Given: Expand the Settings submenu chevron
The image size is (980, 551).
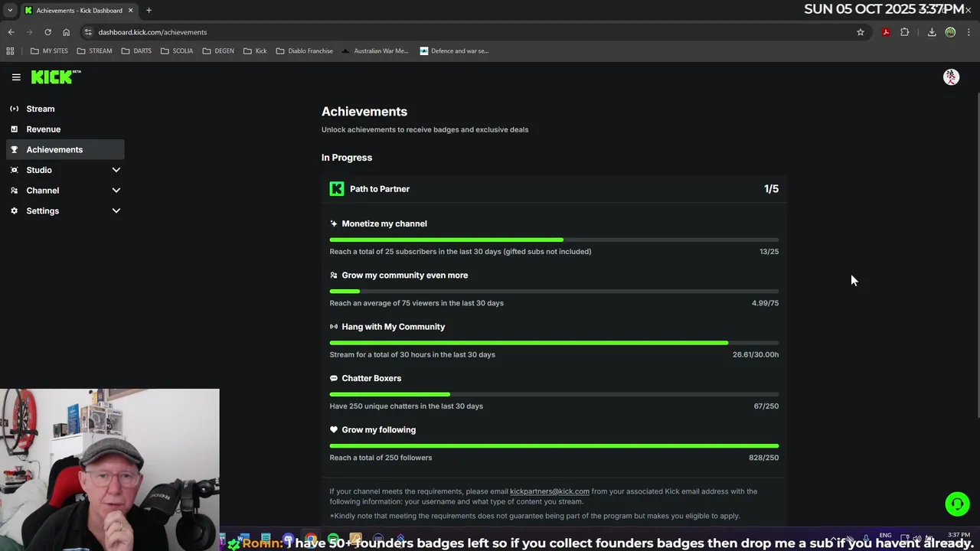Looking at the screenshot, I should pos(116,210).
